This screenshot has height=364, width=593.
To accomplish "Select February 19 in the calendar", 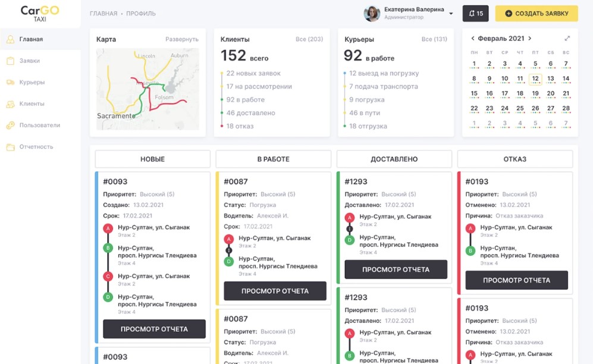I will [535, 94].
